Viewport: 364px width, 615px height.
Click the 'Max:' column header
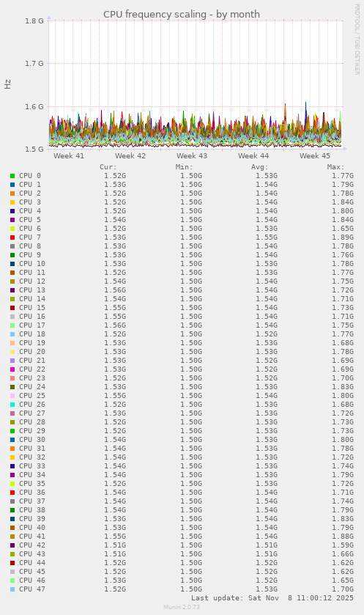[x=335, y=167]
